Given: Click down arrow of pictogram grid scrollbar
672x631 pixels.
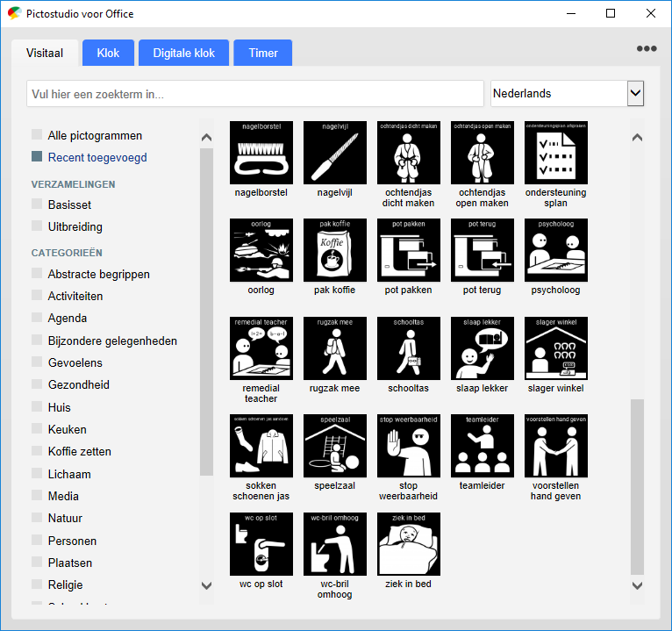Looking at the screenshot, I should 637,585.
